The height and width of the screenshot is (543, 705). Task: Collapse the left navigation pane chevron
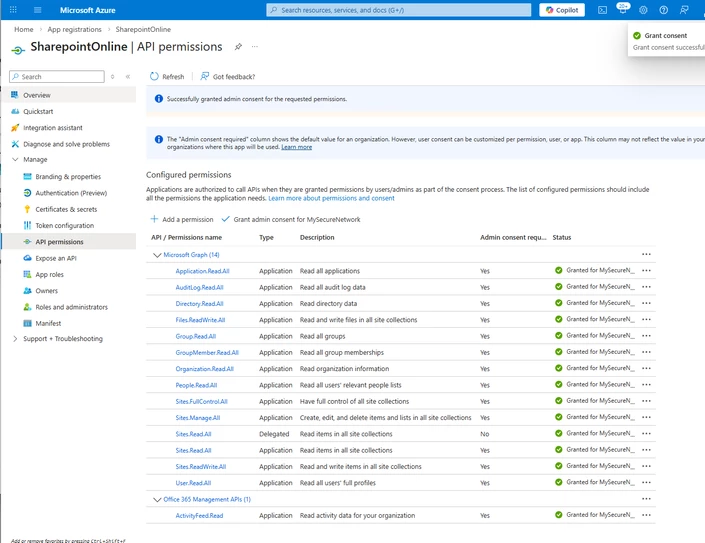coord(128,77)
